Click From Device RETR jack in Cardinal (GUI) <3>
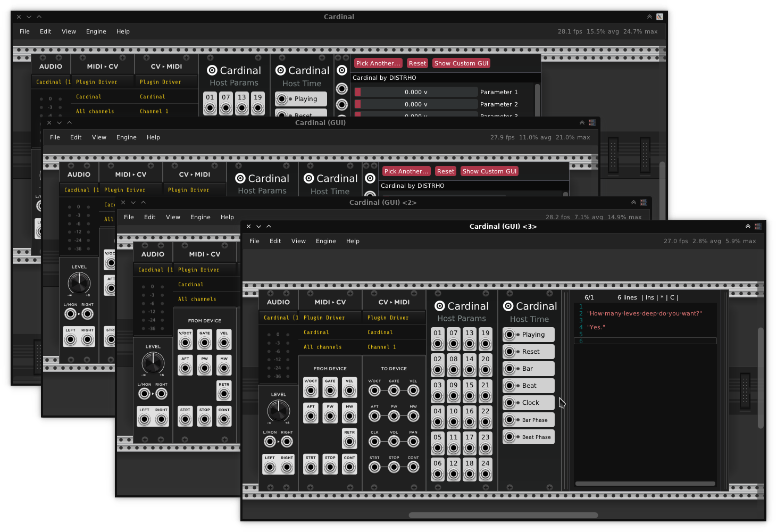777x532 pixels. pos(349,442)
